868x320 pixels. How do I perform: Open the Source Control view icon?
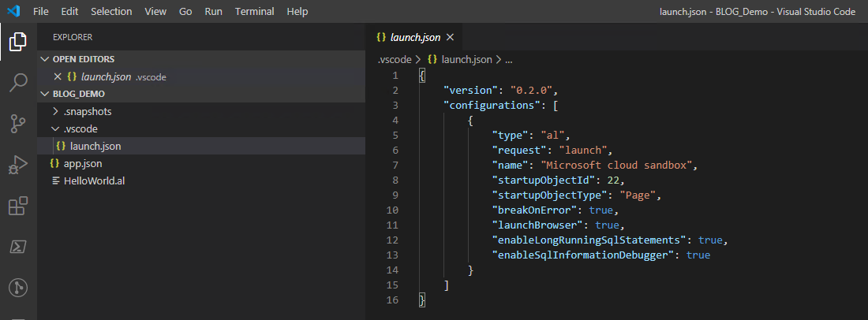(x=17, y=124)
